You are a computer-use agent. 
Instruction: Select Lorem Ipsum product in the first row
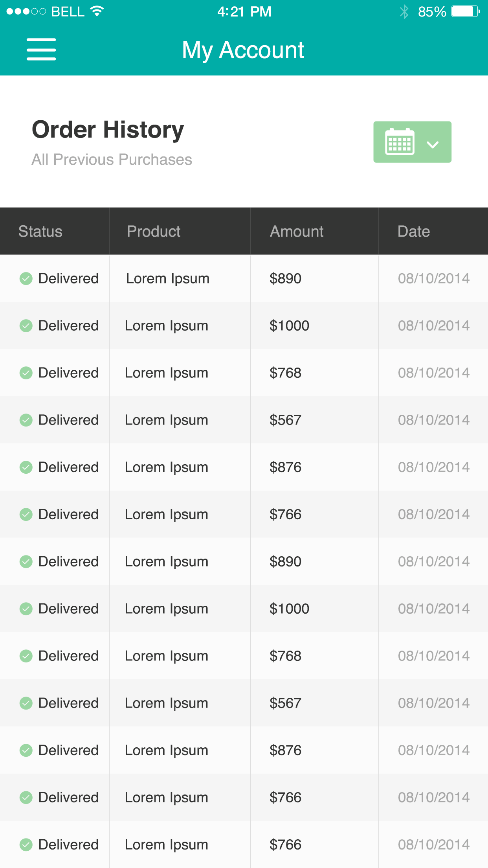(168, 279)
